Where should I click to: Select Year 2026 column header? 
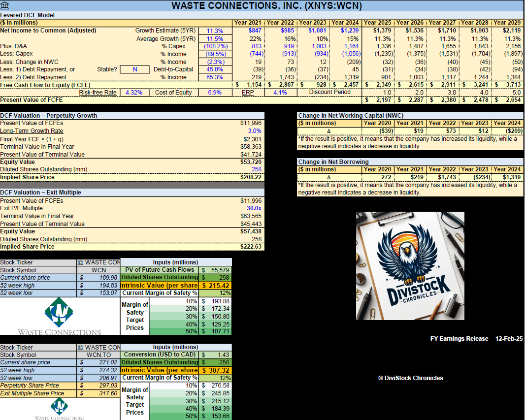pyautogui.click(x=410, y=23)
